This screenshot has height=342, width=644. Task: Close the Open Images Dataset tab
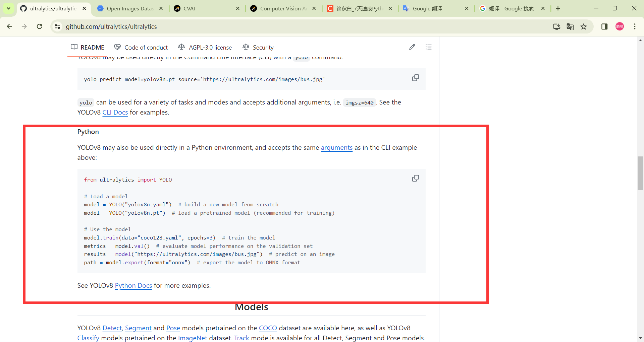click(161, 8)
